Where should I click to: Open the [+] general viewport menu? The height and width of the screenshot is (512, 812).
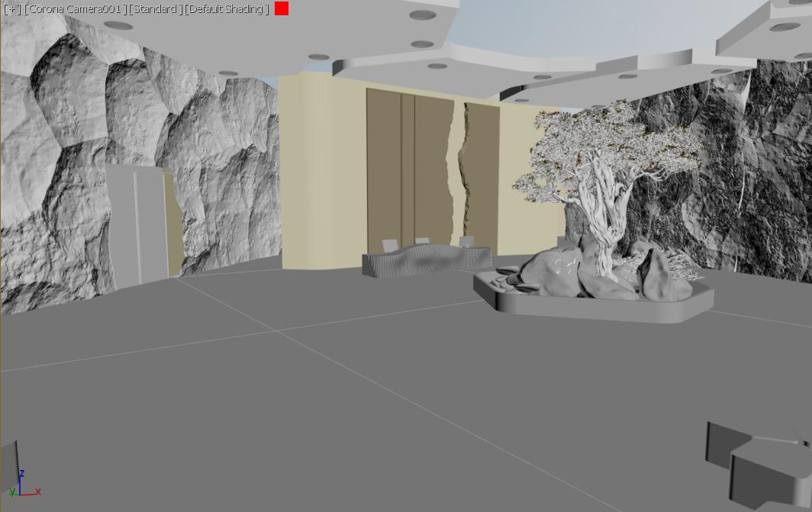(x=12, y=9)
